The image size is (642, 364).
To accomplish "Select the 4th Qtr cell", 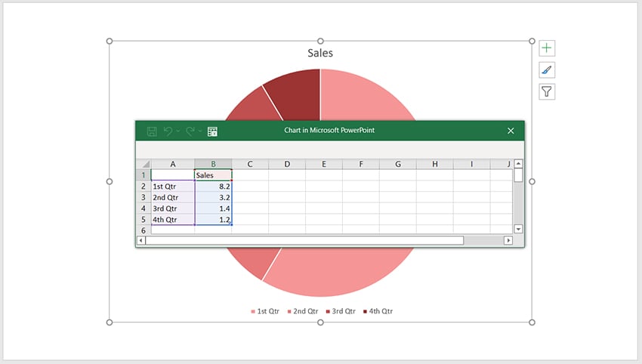I will click(x=172, y=220).
